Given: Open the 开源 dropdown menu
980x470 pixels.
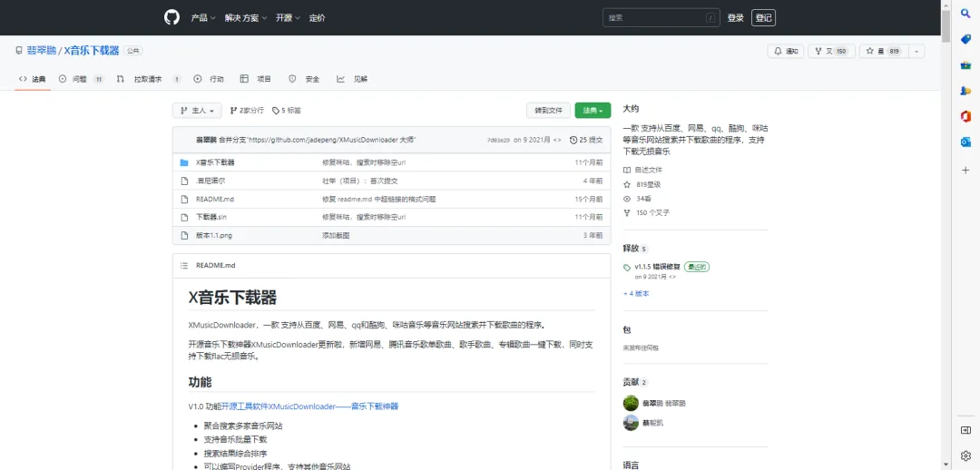Looking at the screenshot, I should click(288, 18).
